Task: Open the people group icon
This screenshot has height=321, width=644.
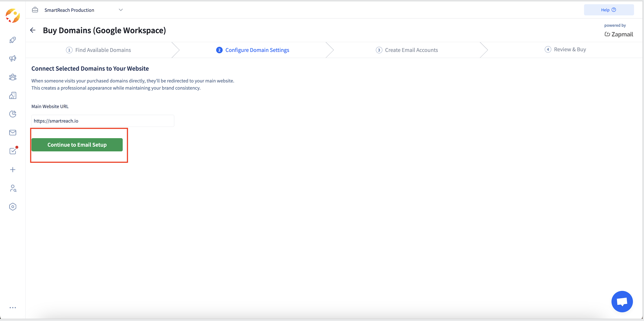Action: click(13, 77)
